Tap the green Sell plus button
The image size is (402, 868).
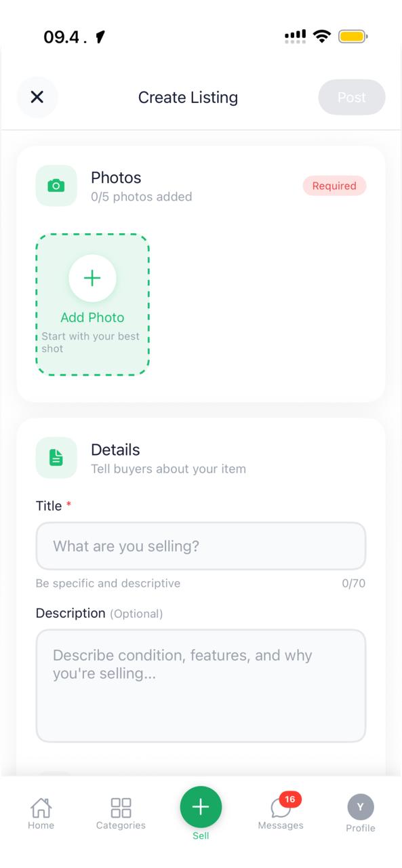point(201,807)
